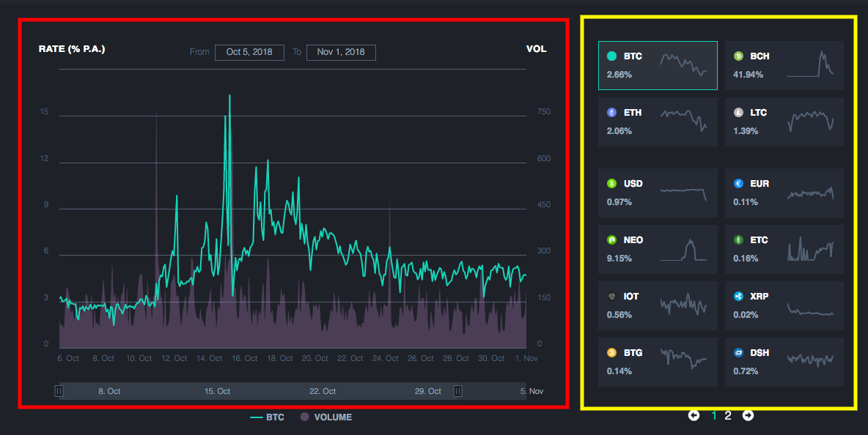Select the EUR 0.11% rate card

pyautogui.click(x=784, y=193)
